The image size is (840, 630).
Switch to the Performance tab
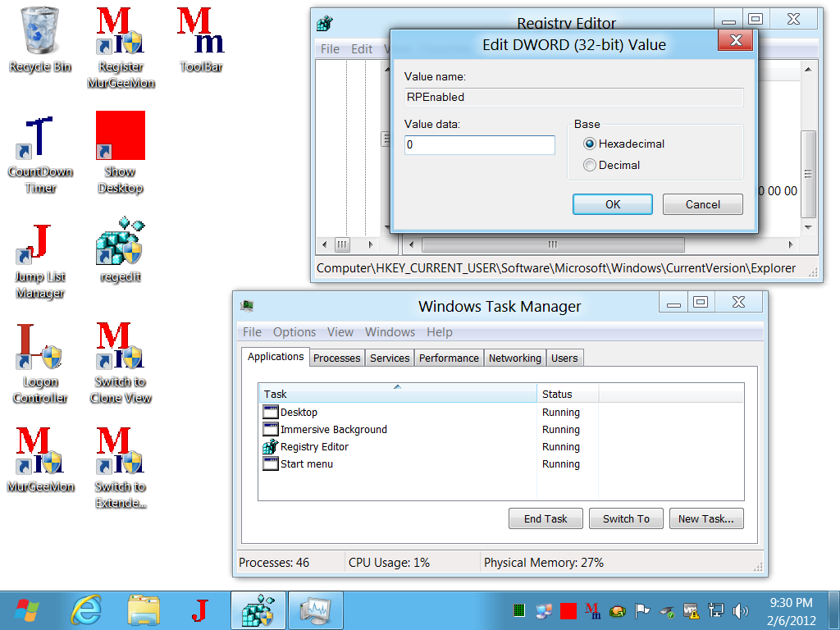(x=449, y=358)
